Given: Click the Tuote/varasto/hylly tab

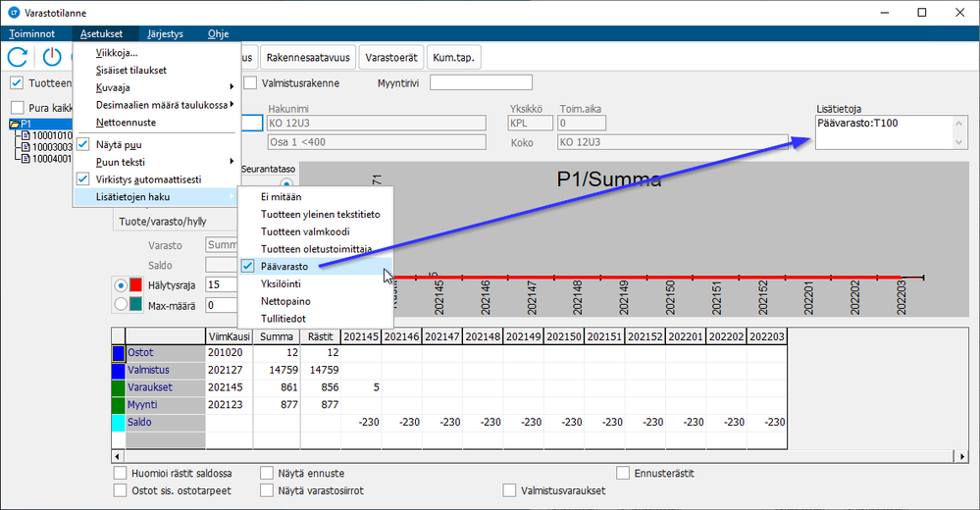Looking at the screenshot, I should click(x=163, y=222).
